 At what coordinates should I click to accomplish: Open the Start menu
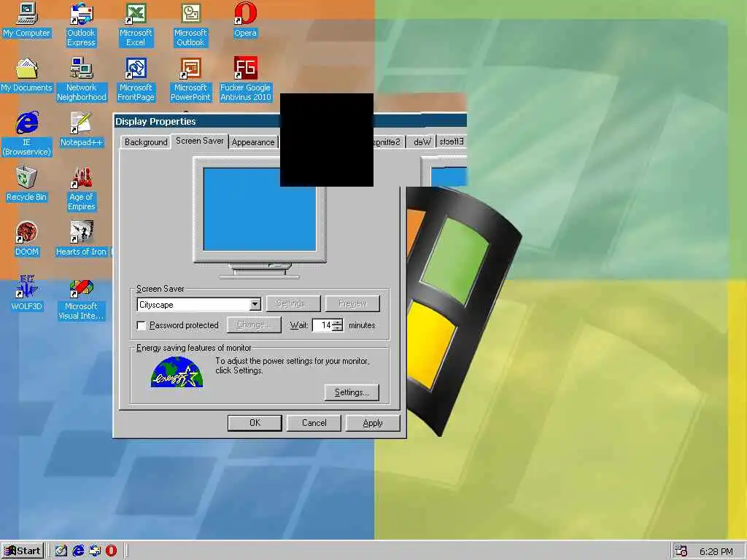[x=23, y=551]
